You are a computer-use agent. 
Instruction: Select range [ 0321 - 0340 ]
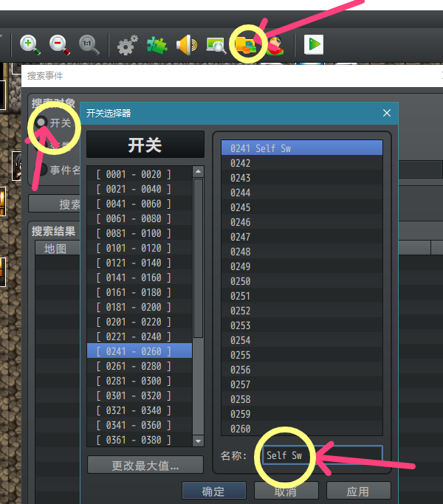coord(140,410)
